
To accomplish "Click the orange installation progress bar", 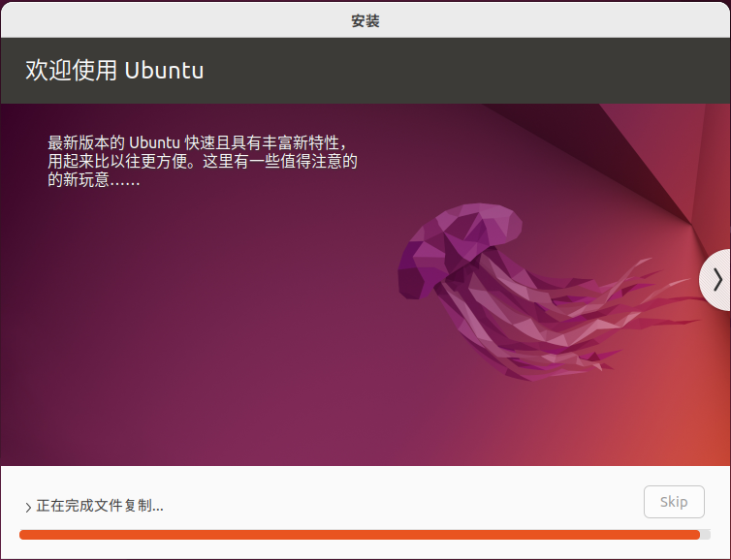I will pos(365,535).
